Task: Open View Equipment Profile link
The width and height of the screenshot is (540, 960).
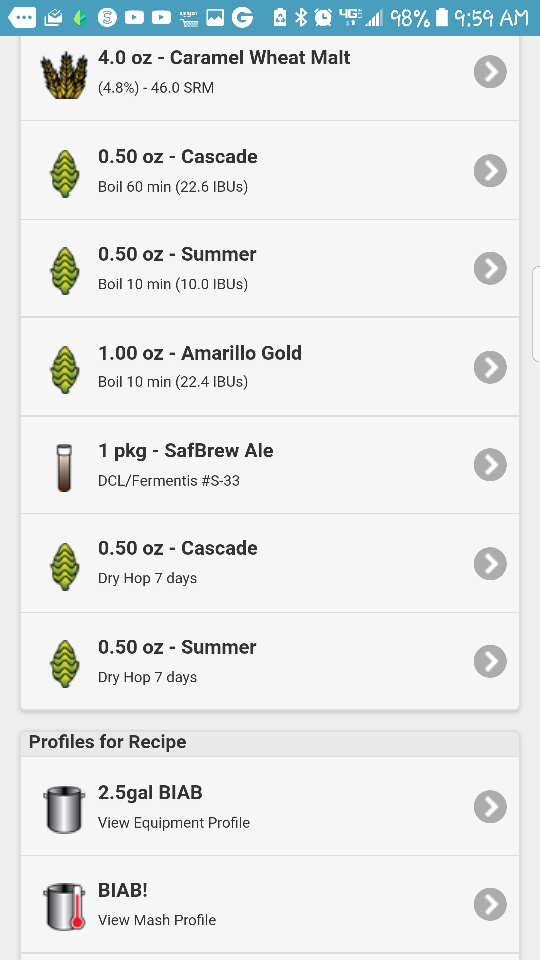Action: pos(174,822)
